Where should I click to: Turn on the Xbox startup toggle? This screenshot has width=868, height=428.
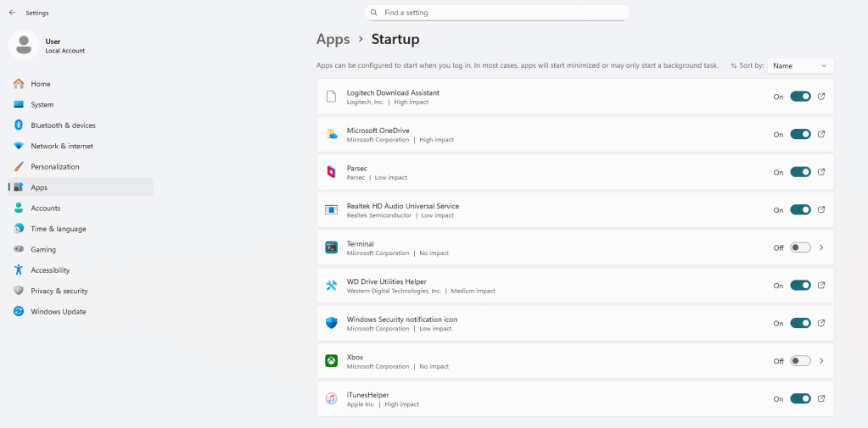[800, 360]
